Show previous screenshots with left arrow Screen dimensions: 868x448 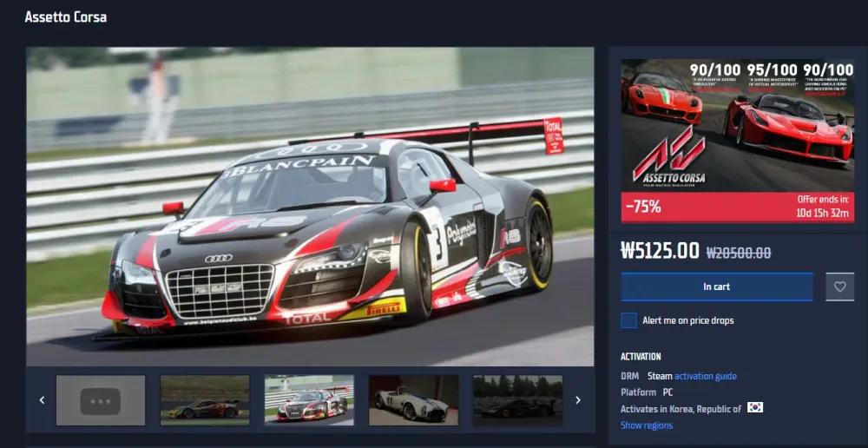tap(42, 400)
